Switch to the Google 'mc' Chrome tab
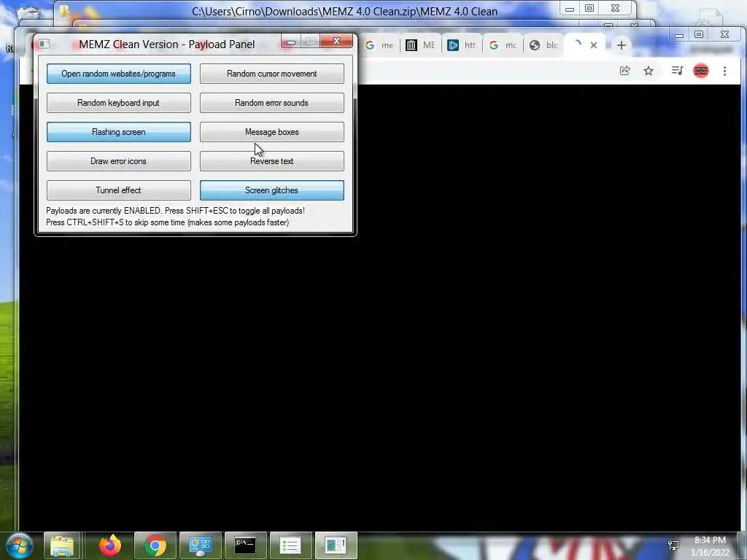 [503, 45]
